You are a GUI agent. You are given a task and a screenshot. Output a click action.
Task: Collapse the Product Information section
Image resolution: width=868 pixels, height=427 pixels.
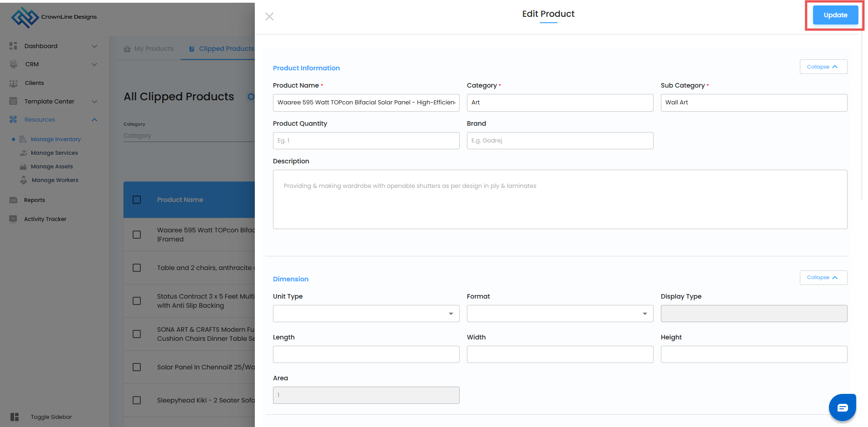coord(823,67)
